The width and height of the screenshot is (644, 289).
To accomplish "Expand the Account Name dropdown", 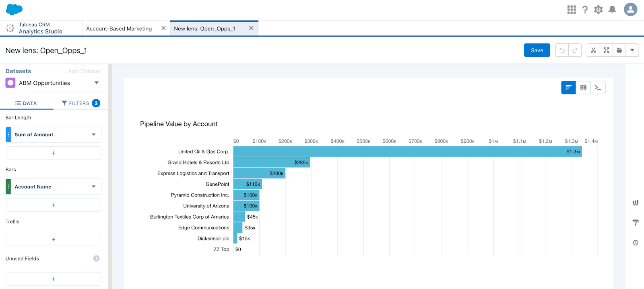I will coord(94,187).
